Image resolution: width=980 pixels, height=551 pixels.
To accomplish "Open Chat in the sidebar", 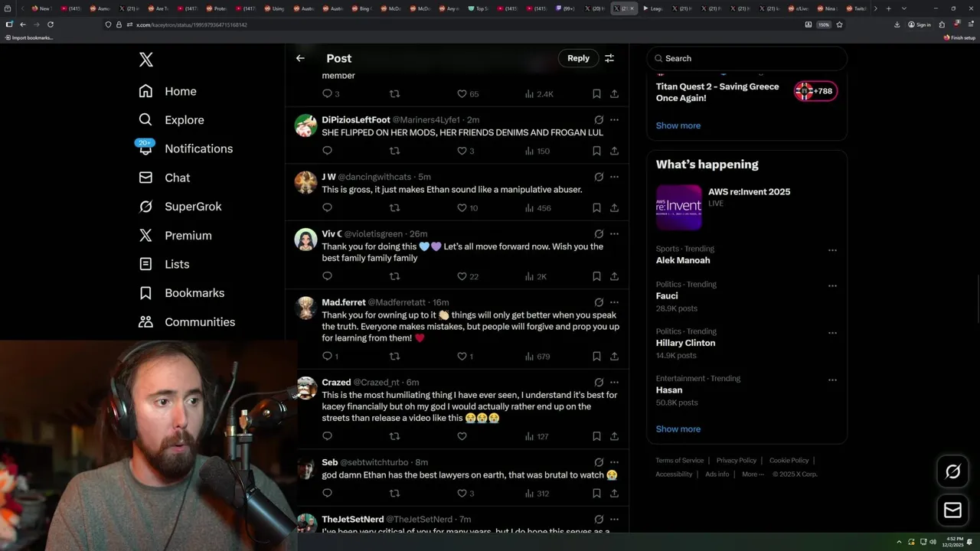I will tap(165, 178).
